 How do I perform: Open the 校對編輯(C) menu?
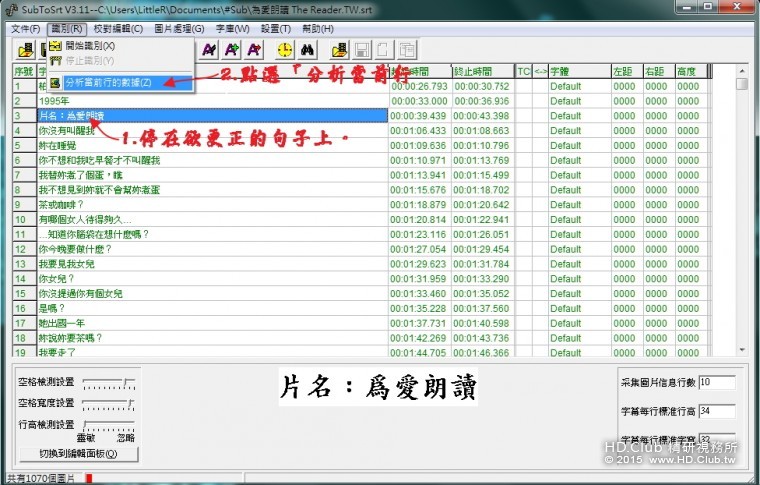pos(118,29)
